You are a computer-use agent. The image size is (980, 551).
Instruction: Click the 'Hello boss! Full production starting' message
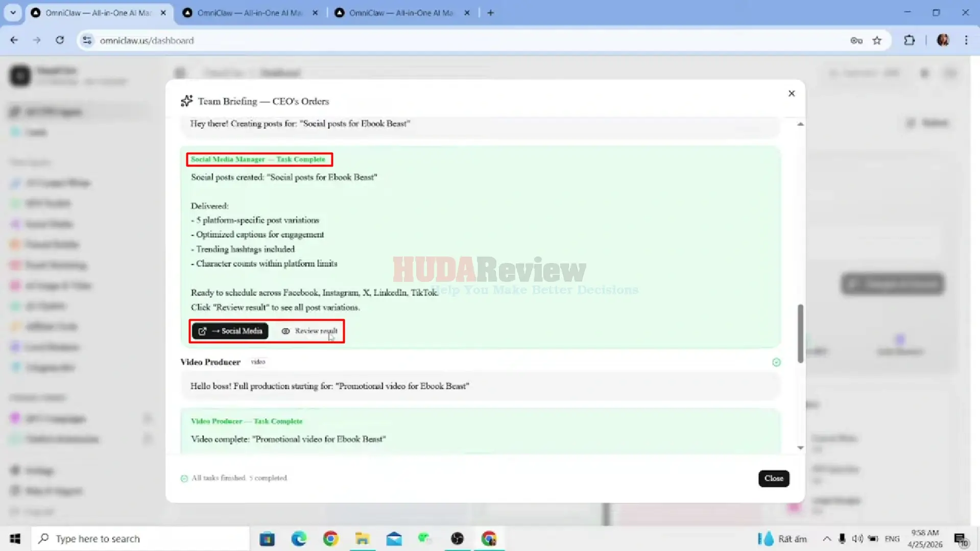pyautogui.click(x=330, y=386)
